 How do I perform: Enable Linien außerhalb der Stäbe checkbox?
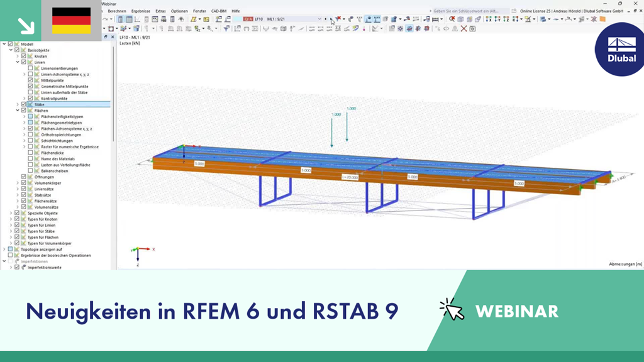(x=30, y=92)
